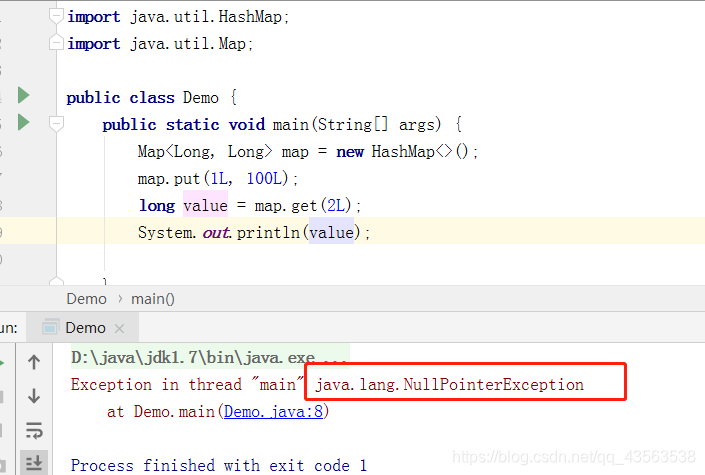705x475 pixels.
Task: Click the java.exe command line output
Action: 210,358
